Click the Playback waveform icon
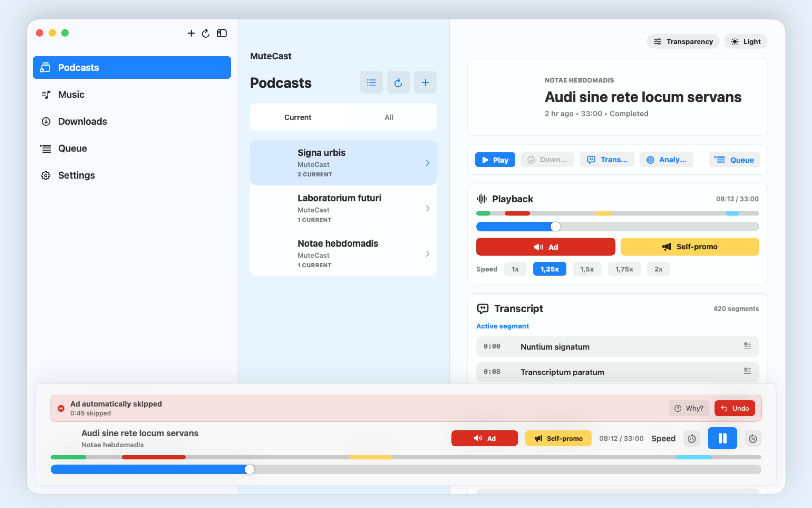The width and height of the screenshot is (812, 508). [482, 199]
